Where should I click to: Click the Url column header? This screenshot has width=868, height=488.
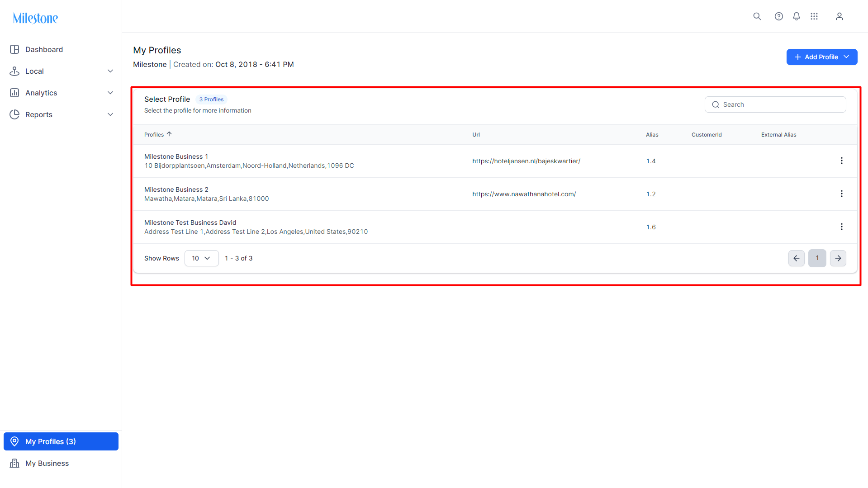476,135
